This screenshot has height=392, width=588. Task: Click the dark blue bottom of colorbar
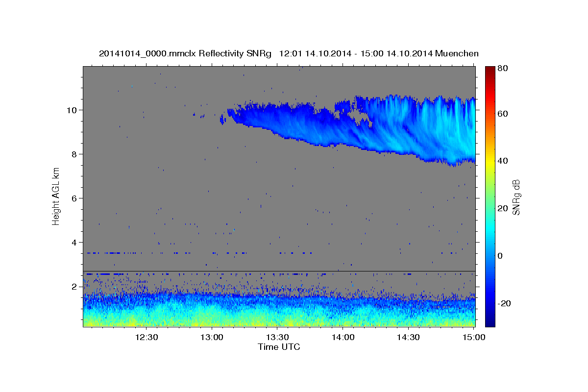click(x=490, y=321)
